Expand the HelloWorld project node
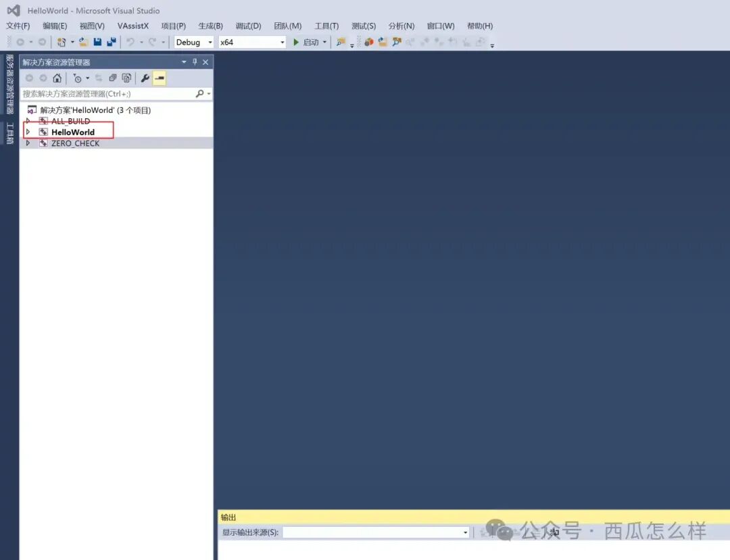Image resolution: width=730 pixels, height=560 pixels. point(28,132)
